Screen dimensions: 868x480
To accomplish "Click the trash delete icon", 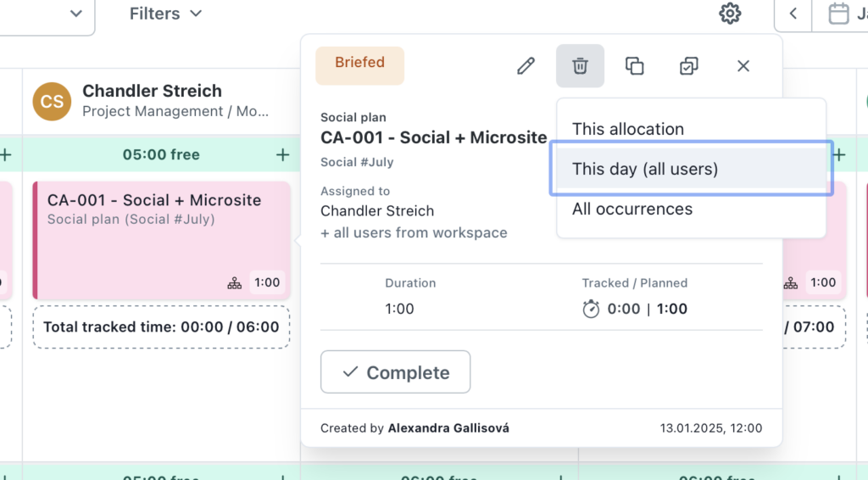I will [580, 66].
